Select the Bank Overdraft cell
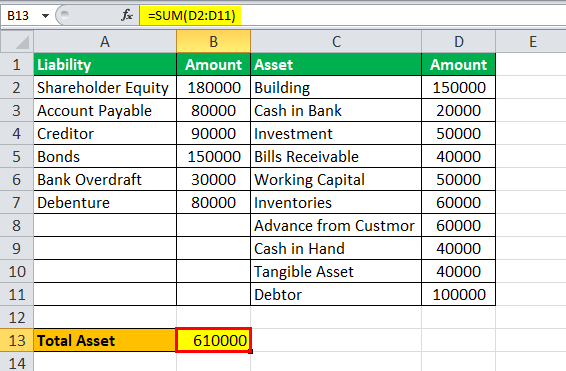 (105, 179)
